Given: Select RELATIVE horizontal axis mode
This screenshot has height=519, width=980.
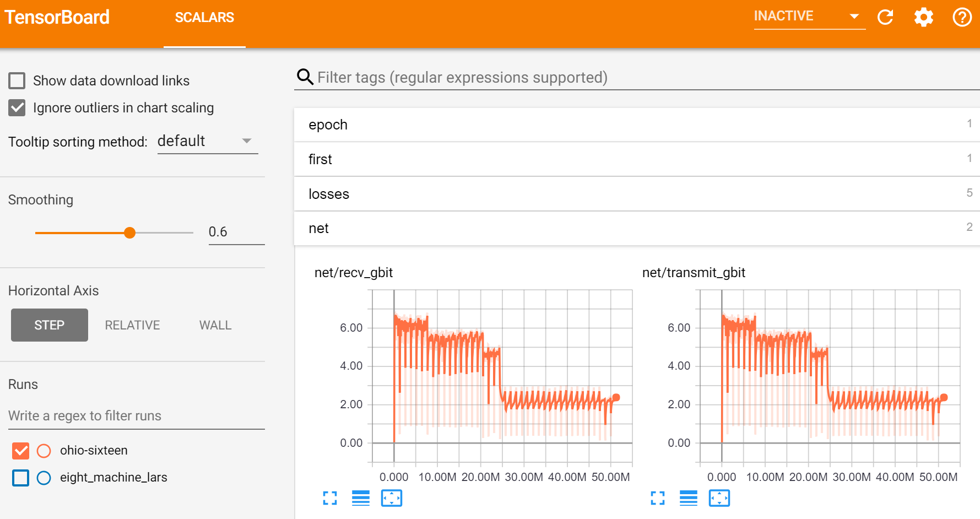Looking at the screenshot, I should (x=132, y=325).
